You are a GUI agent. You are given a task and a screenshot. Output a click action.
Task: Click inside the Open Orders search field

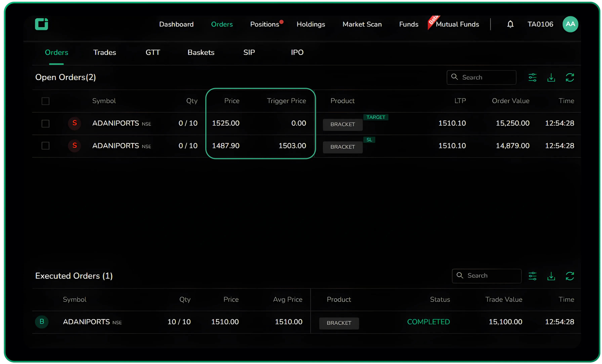click(x=481, y=77)
